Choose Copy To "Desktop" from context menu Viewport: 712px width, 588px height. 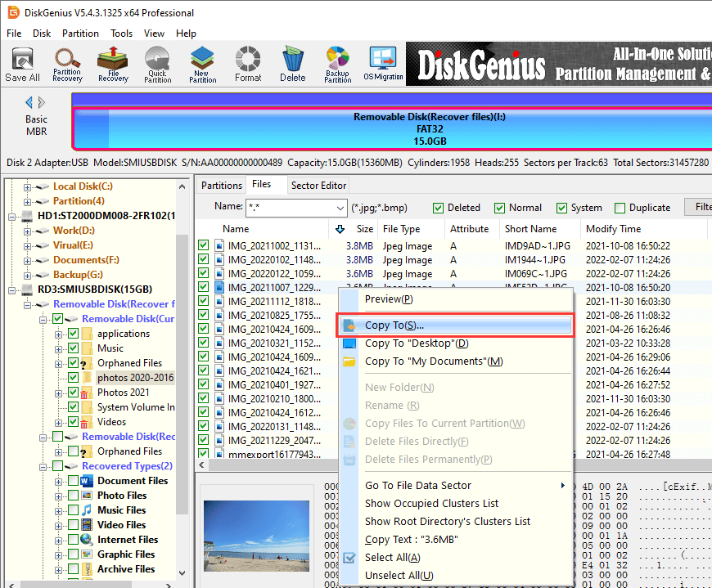[416, 343]
